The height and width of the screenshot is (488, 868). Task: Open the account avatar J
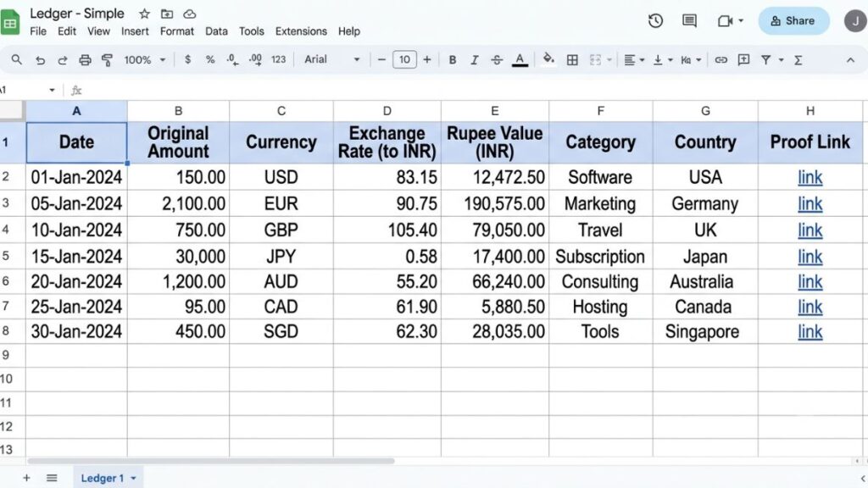point(856,21)
